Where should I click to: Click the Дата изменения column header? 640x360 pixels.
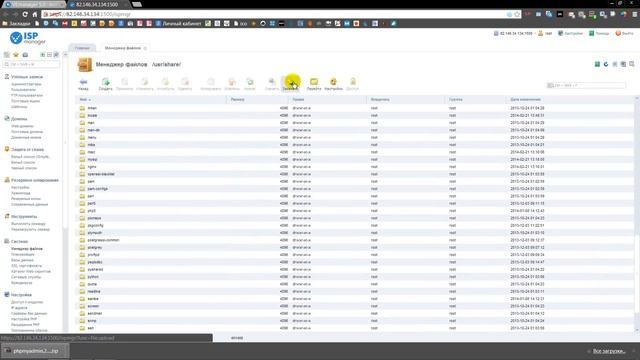[525, 100]
